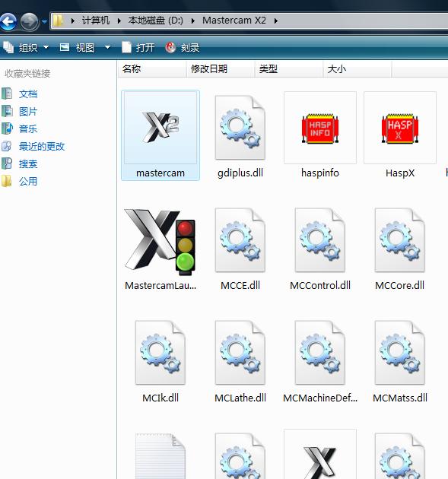Click the folder icon in address bar

[58, 21]
